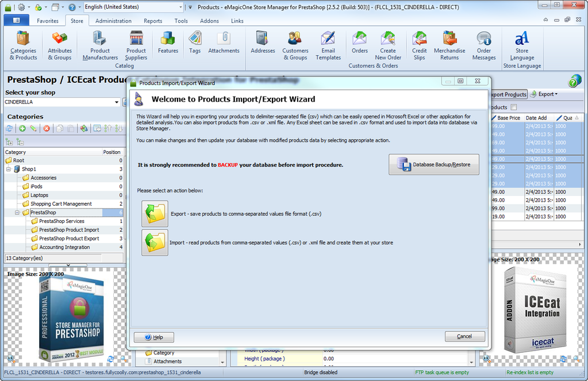Move the category down in the toolbar
The height and width of the screenshot is (381, 588).
[119, 129]
